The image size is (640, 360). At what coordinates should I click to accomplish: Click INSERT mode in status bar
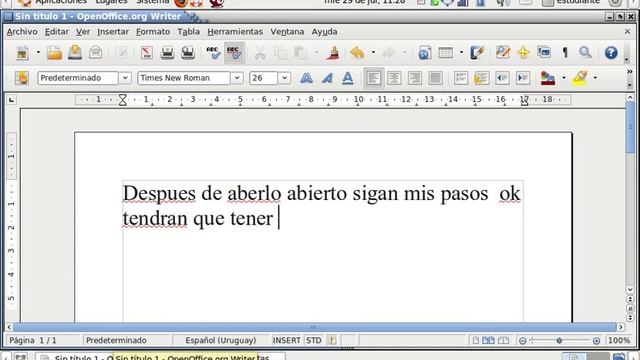[x=287, y=340]
